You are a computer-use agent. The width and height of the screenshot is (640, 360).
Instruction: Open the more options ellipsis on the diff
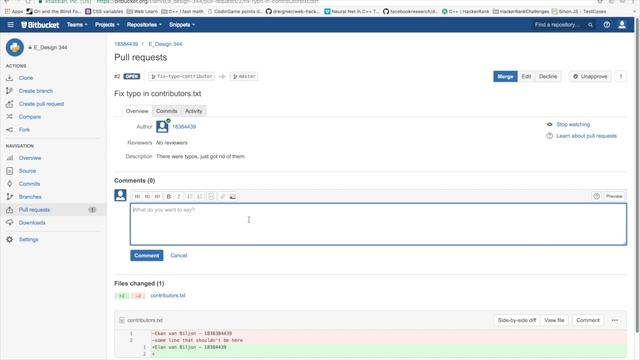(x=615, y=320)
